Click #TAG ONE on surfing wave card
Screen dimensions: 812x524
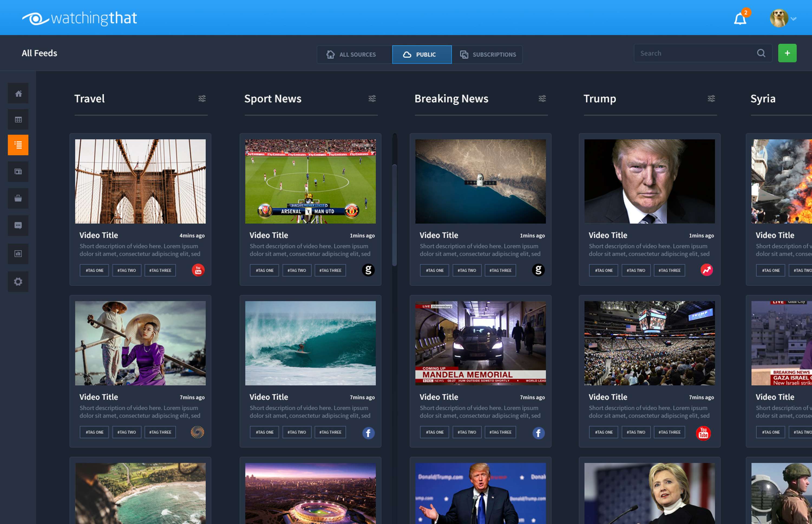point(264,432)
